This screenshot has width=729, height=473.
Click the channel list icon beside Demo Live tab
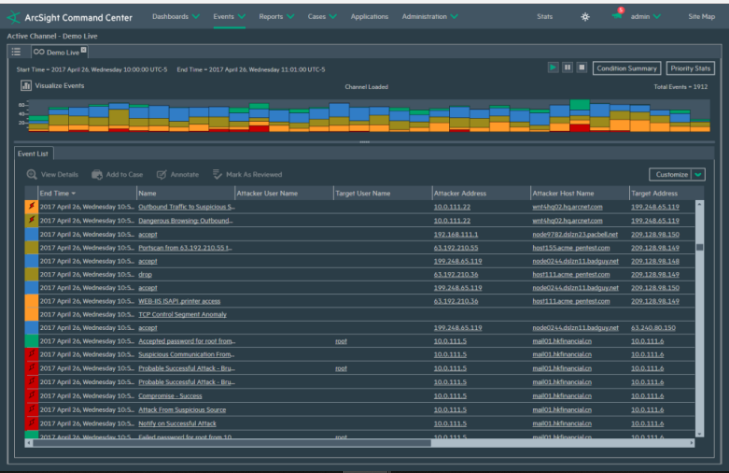click(16, 52)
